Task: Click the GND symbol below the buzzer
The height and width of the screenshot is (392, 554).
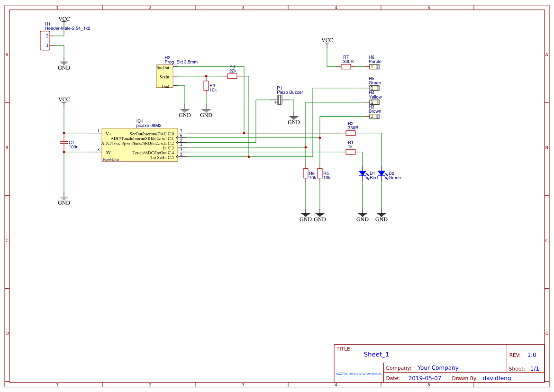Action: coord(294,117)
